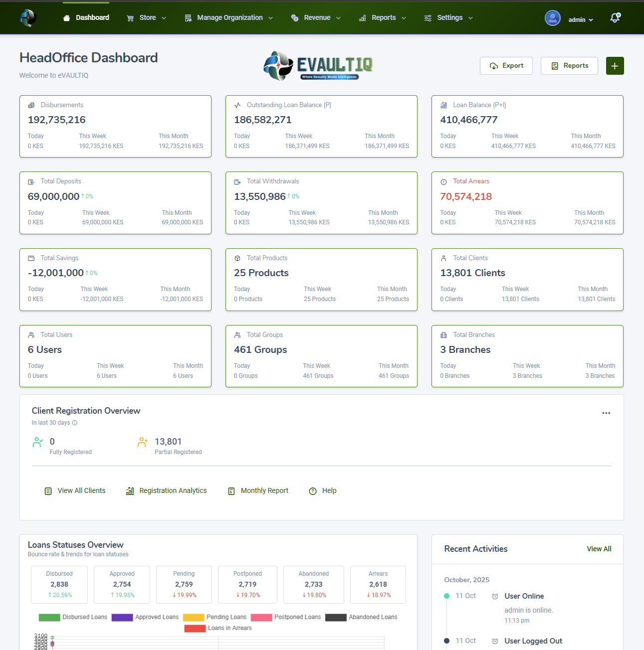644x650 pixels.
Task: Toggle Disbursed Loans legend in chart
Action: (x=73, y=617)
